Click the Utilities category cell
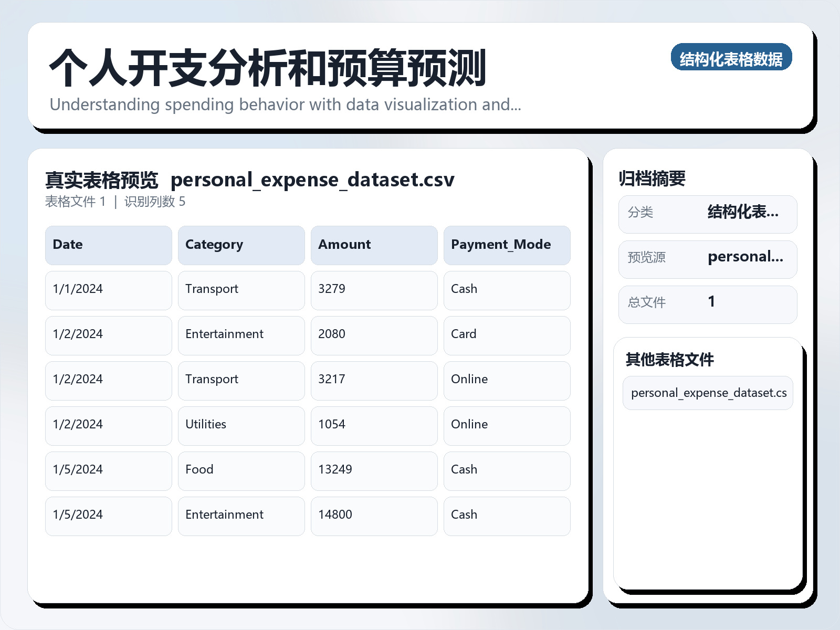 [241, 425]
